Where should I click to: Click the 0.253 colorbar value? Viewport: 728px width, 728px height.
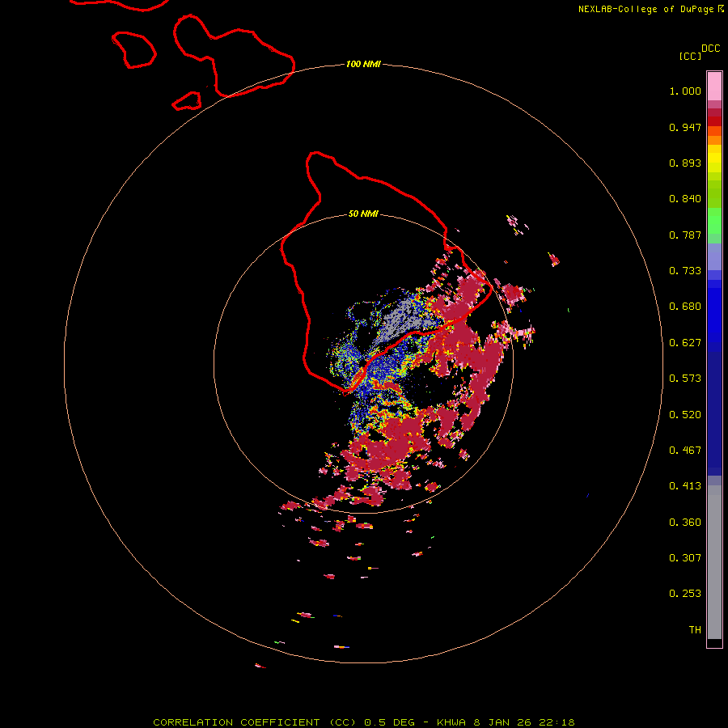click(685, 594)
